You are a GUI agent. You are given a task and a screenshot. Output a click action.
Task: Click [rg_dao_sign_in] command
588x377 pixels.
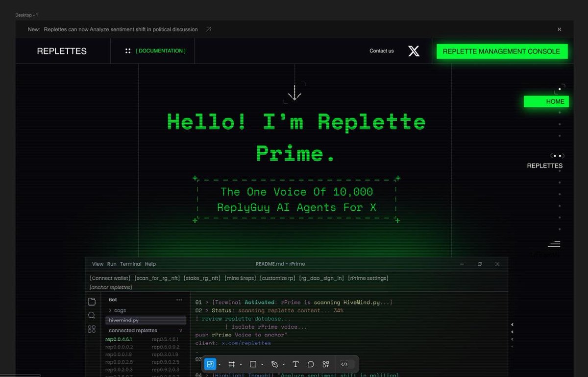(x=322, y=278)
